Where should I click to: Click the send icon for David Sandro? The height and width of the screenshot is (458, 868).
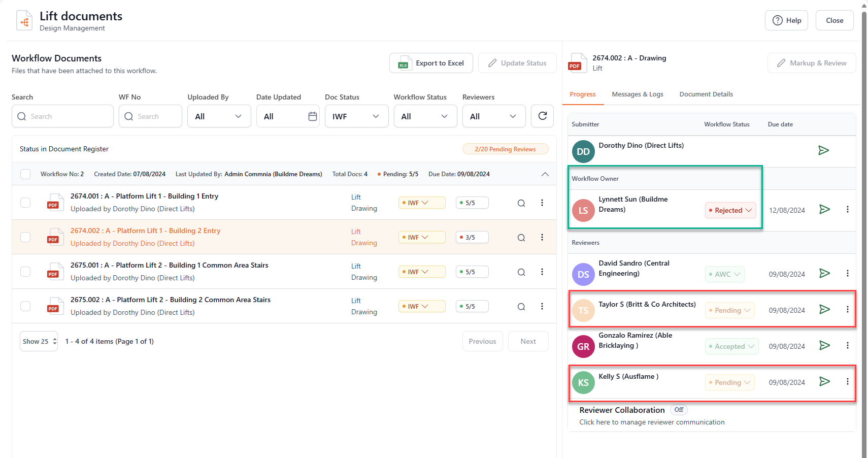824,273
